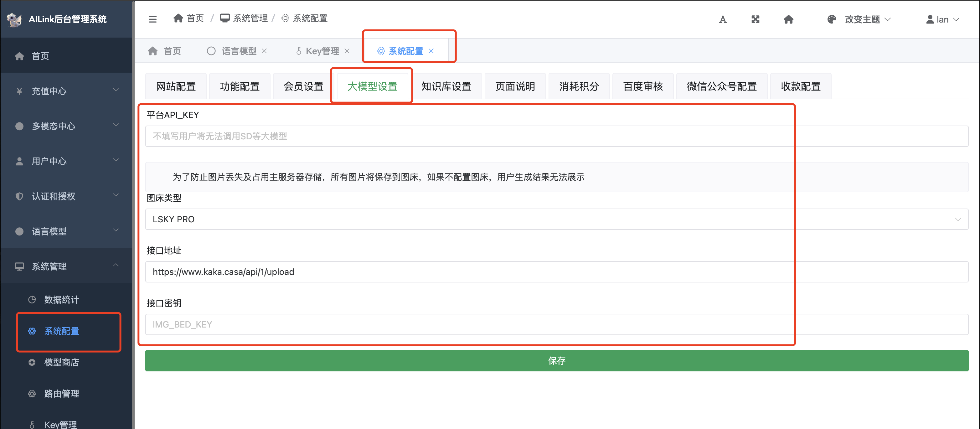Click the breadcrumb monitor icon
The width and height of the screenshot is (980, 429).
[x=225, y=18]
